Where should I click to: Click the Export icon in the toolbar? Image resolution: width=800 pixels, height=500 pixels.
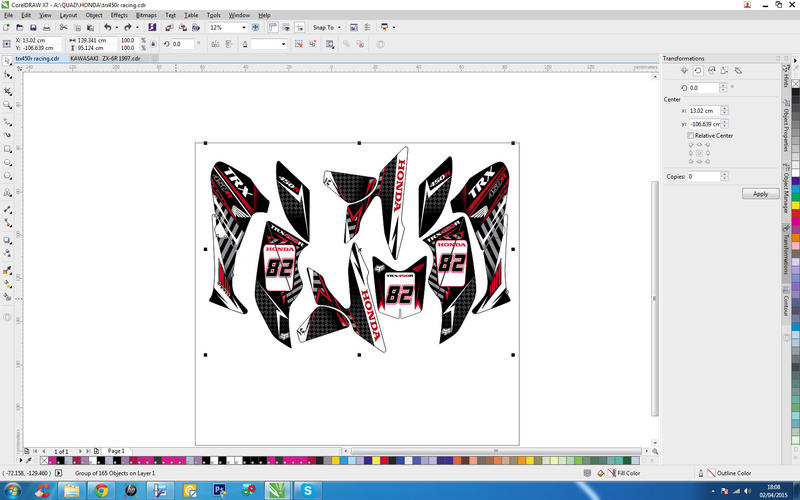182,28
